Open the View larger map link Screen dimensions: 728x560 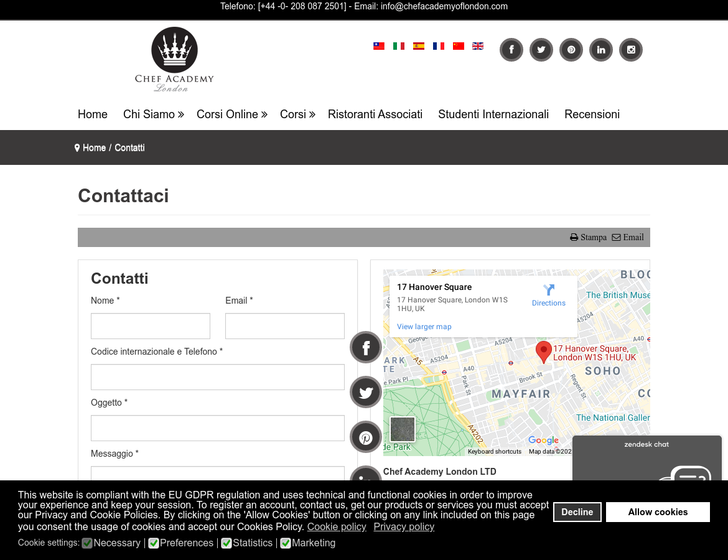pyautogui.click(x=424, y=327)
